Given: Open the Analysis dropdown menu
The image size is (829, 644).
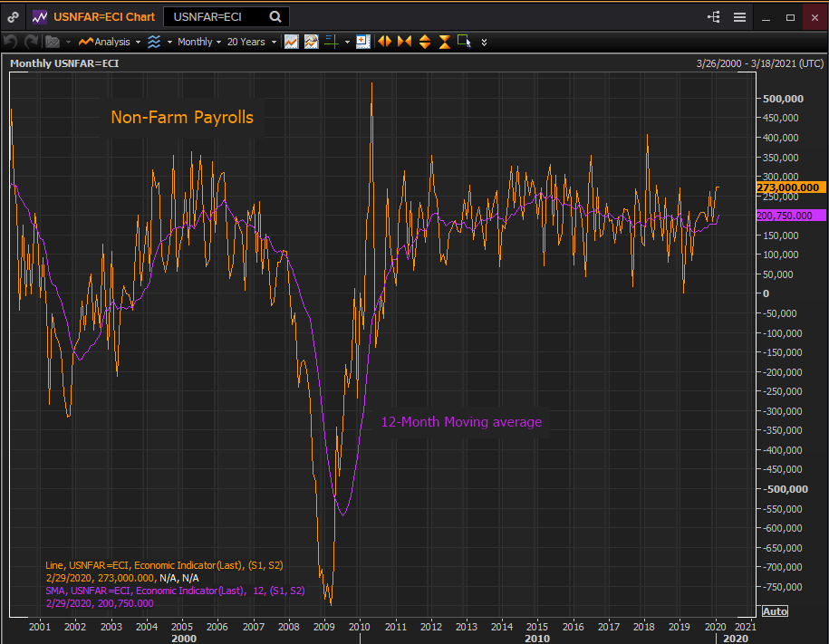Looking at the screenshot, I should [x=111, y=42].
